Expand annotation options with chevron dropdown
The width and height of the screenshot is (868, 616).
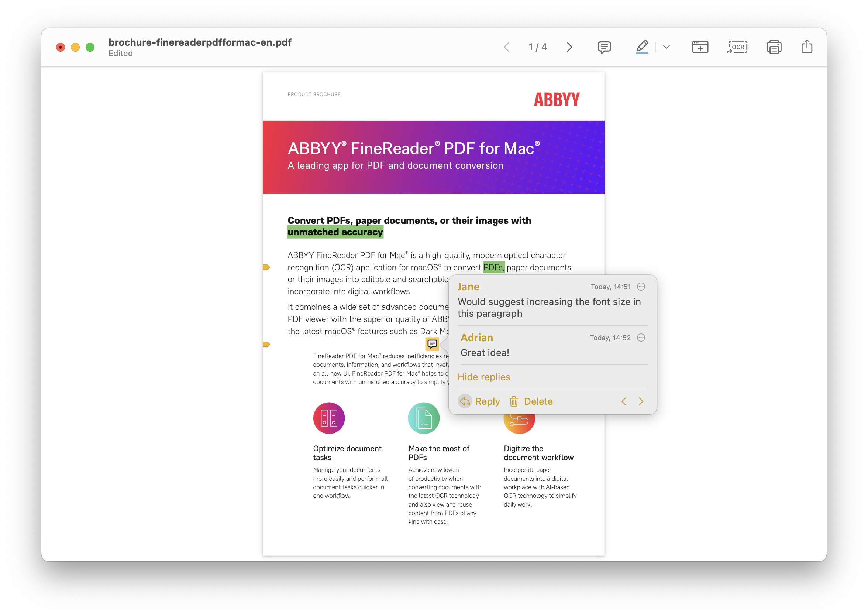pos(667,47)
